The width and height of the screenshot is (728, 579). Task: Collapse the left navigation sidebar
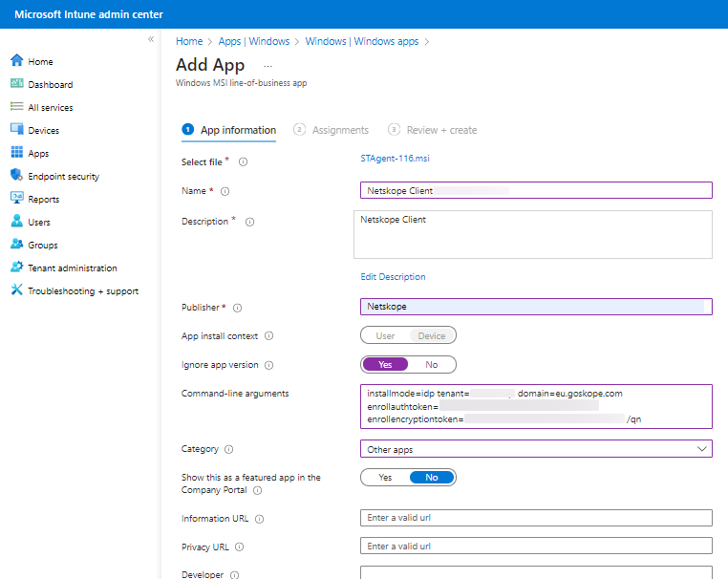point(150,39)
